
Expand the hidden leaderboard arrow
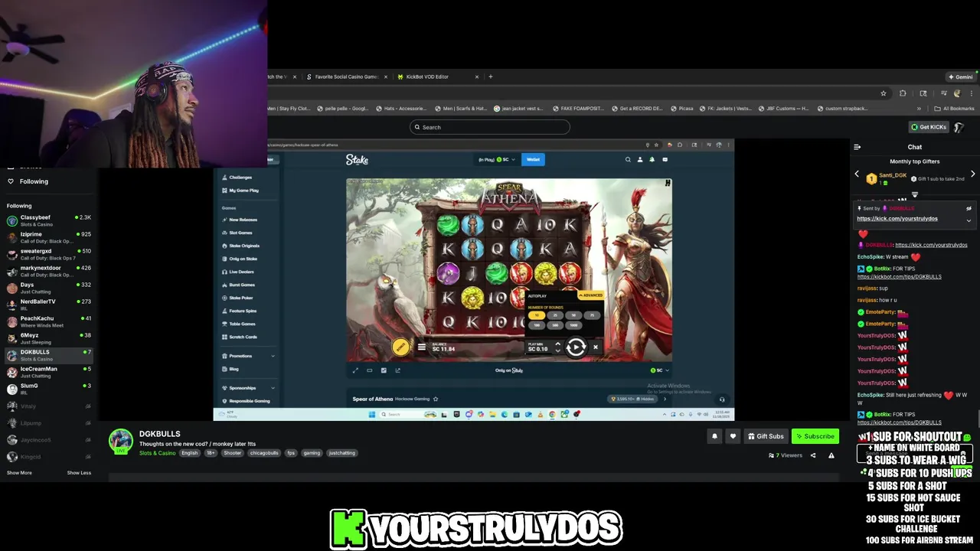665,399
